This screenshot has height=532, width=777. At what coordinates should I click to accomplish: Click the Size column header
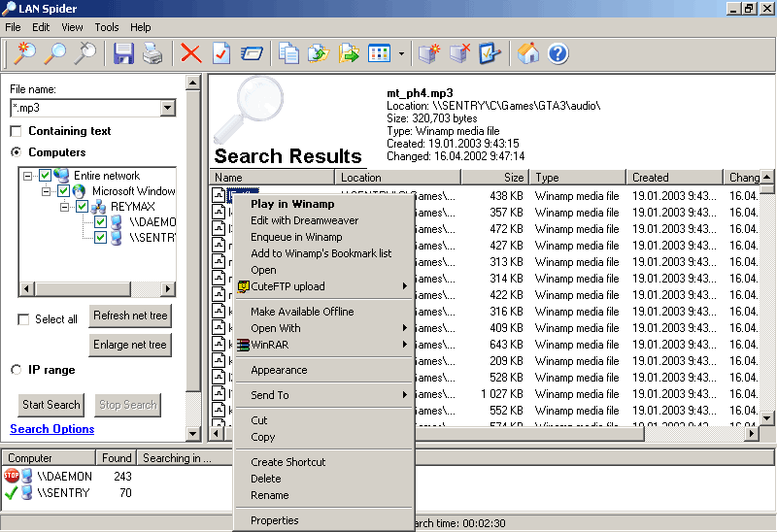493,178
